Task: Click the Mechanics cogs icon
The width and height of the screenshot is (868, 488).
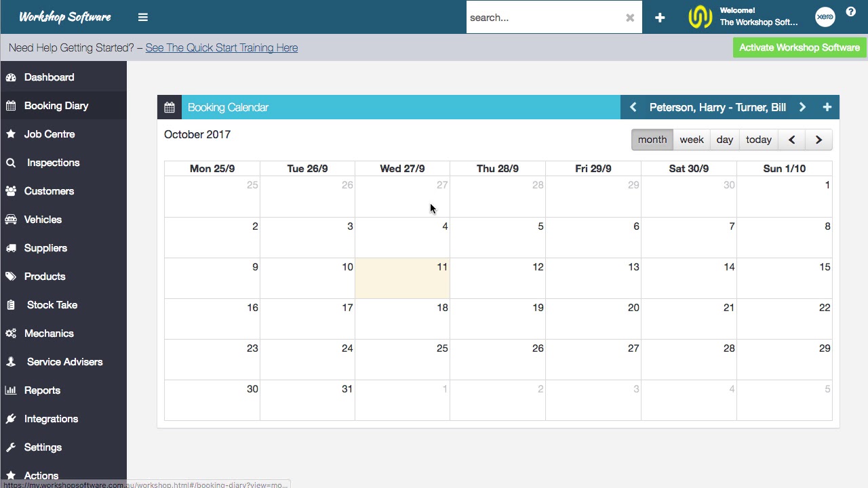Action: click(x=11, y=333)
